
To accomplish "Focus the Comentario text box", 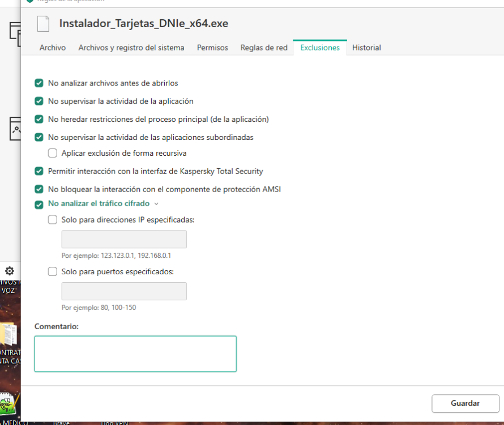I will pos(135,354).
